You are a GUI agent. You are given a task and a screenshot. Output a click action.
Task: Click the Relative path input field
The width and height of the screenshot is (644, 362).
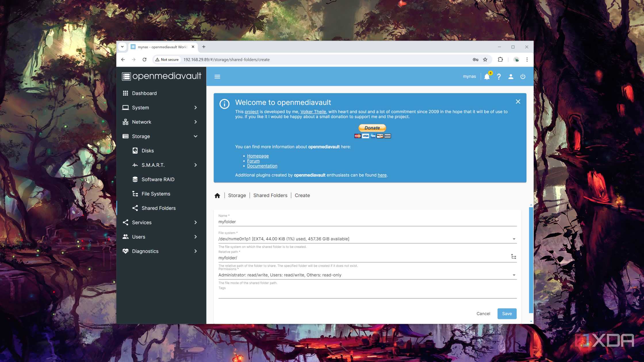(x=364, y=258)
